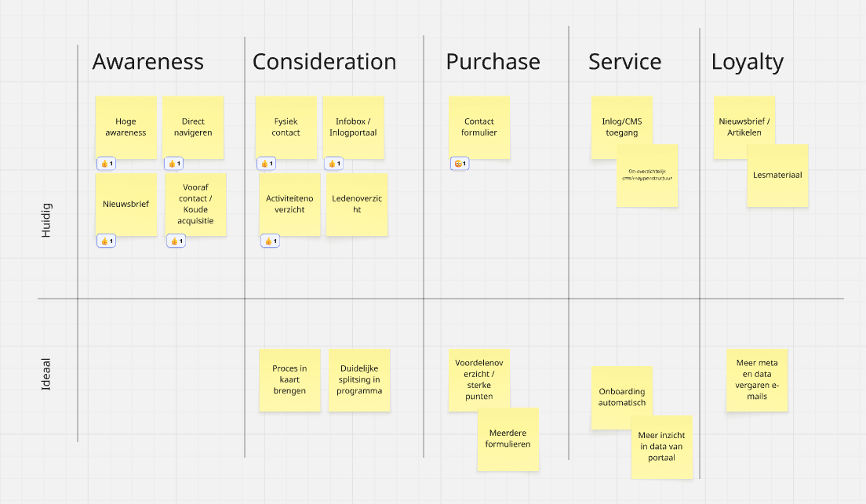Click thumbs-up badge under Vooraf contact note
The height and width of the screenshot is (504, 866).
(x=176, y=241)
